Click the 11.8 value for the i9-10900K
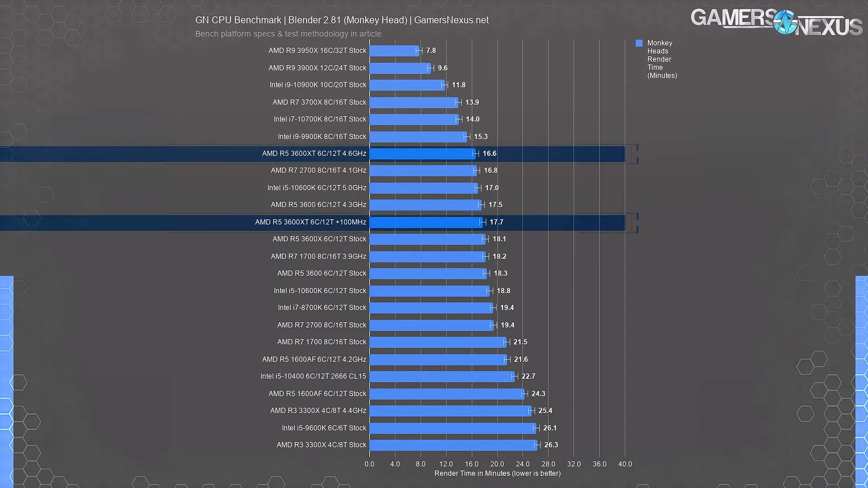Image resolution: width=868 pixels, height=488 pixels. pyautogui.click(x=458, y=85)
